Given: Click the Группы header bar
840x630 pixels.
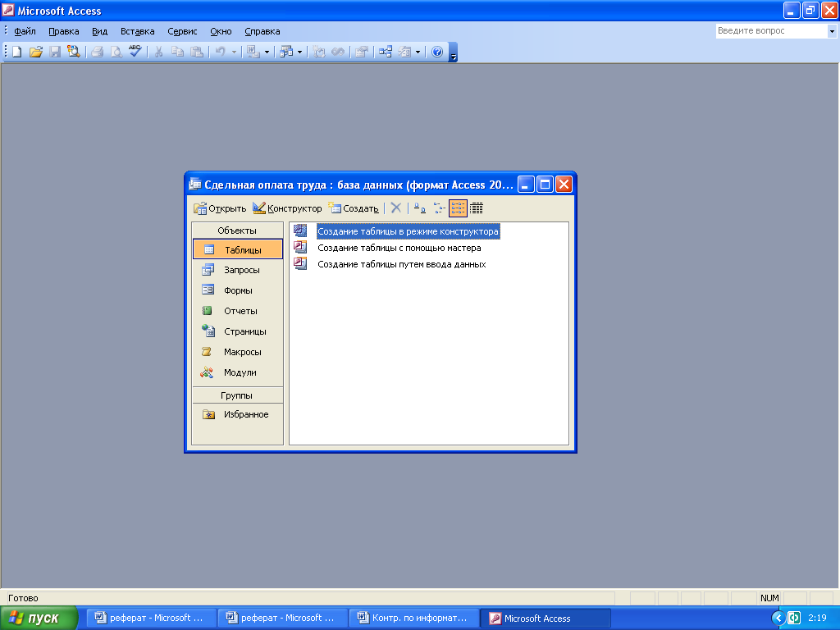Looking at the screenshot, I should 237,395.
